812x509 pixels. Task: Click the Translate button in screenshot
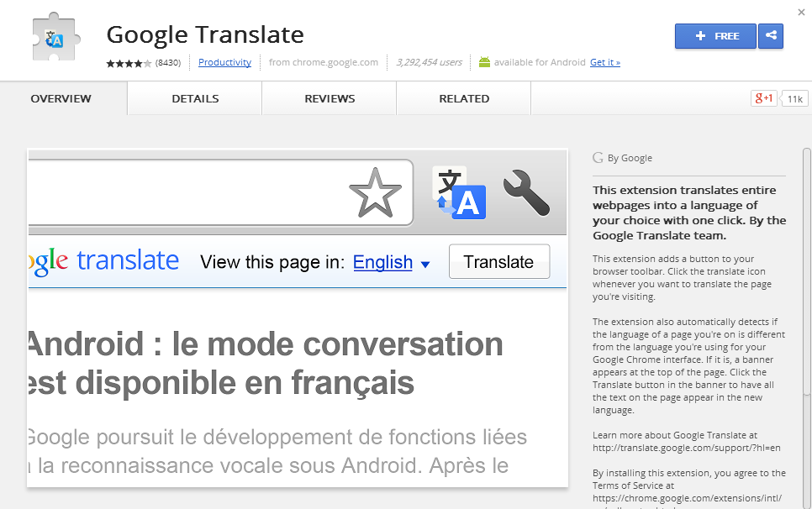[499, 262]
